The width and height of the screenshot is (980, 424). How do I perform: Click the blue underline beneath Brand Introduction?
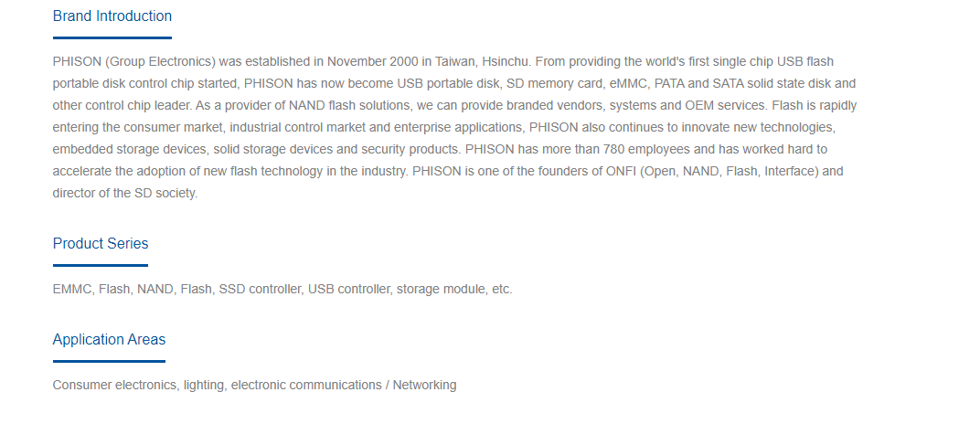[112, 38]
